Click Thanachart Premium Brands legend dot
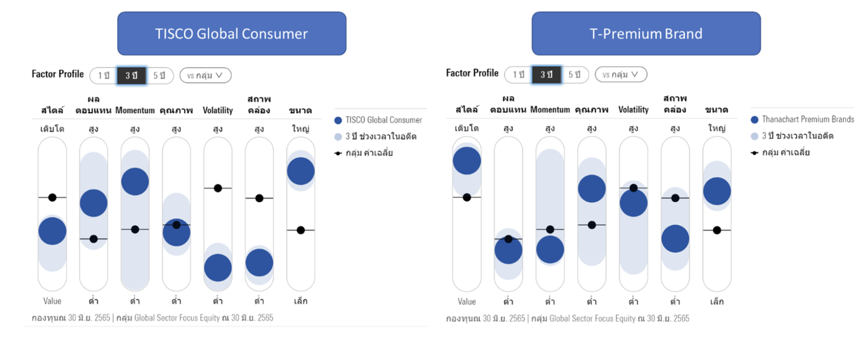 [754, 119]
